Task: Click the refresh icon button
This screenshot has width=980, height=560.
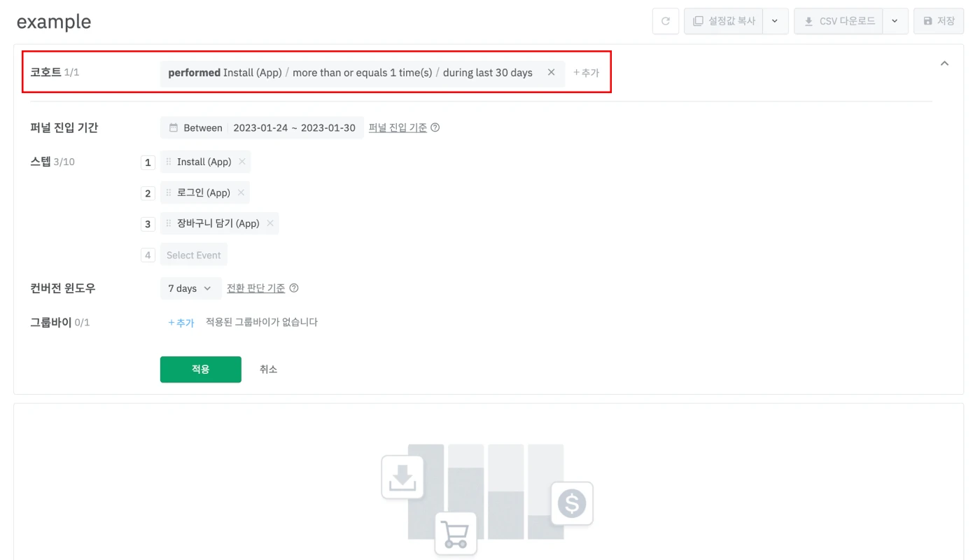Action: click(x=666, y=21)
